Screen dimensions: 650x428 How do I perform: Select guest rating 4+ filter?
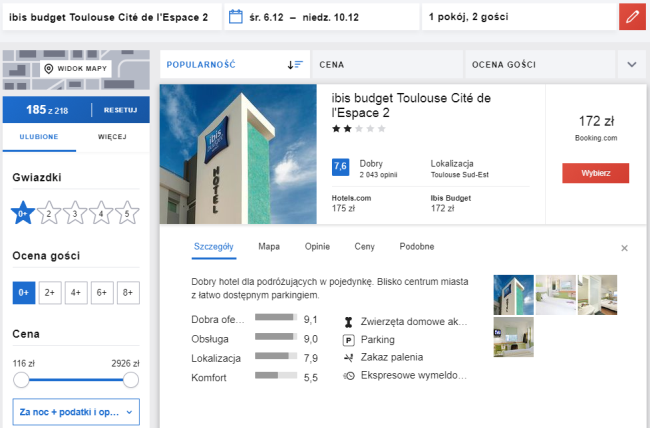76,292
